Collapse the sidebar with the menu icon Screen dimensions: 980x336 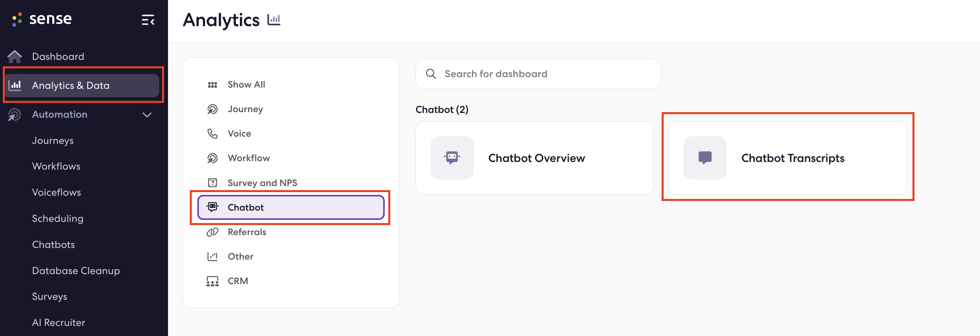coord(148,20)
